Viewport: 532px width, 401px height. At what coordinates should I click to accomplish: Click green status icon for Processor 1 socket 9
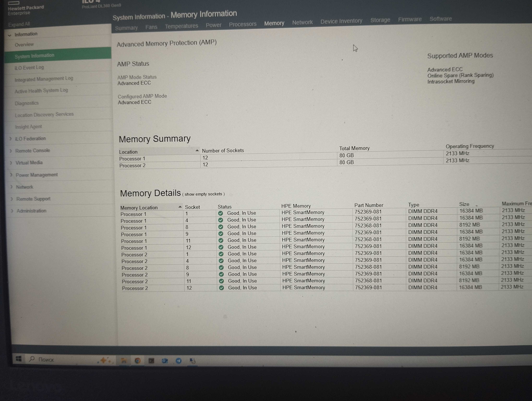pyautogui.click(x=221, y=234)
